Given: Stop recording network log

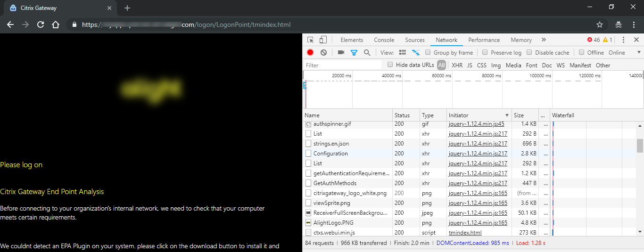Looking at the screenshot, I should click(x=310, y=53).
